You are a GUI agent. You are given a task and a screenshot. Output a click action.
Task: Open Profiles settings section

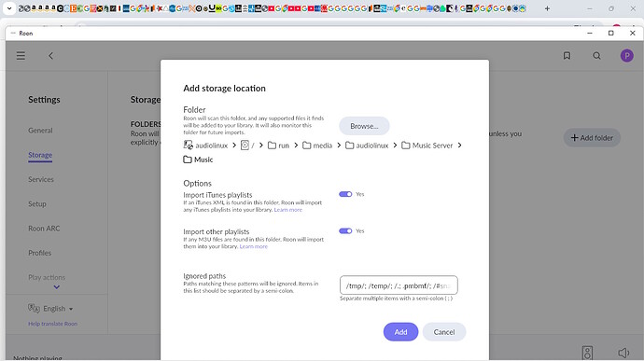pos(40,253)
